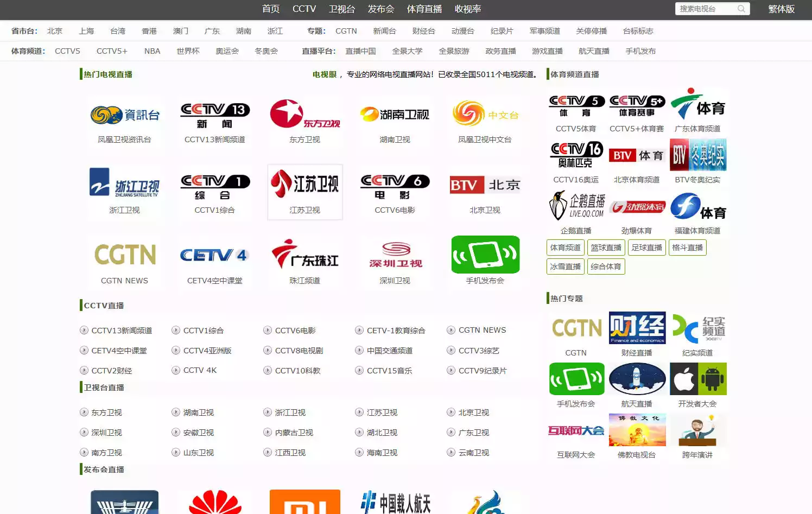Open the Huawei logo in 发布会直播
The image size is (812, 514).
pos(215,502)
